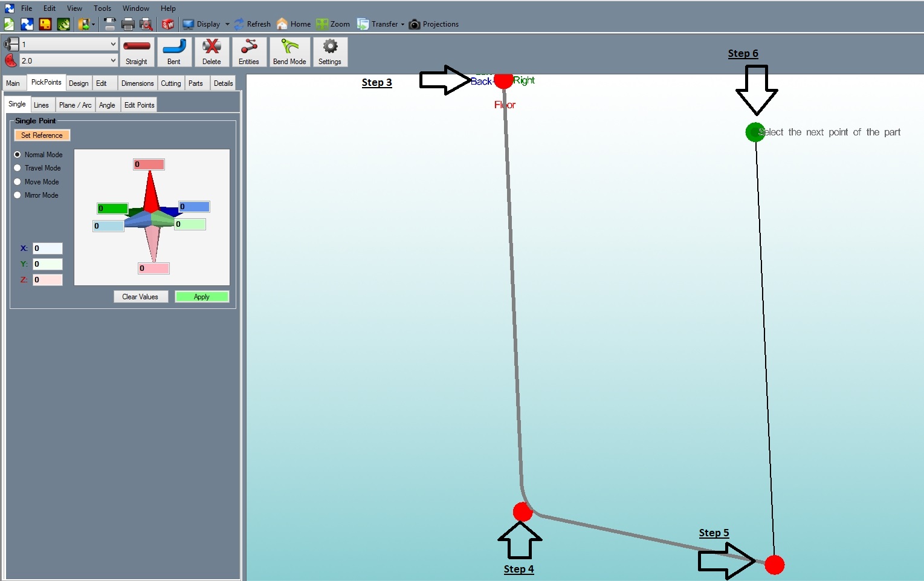Screen dimensions: 924x581
Task: Switch to the Dimensions tab
Action: (137, 83)
